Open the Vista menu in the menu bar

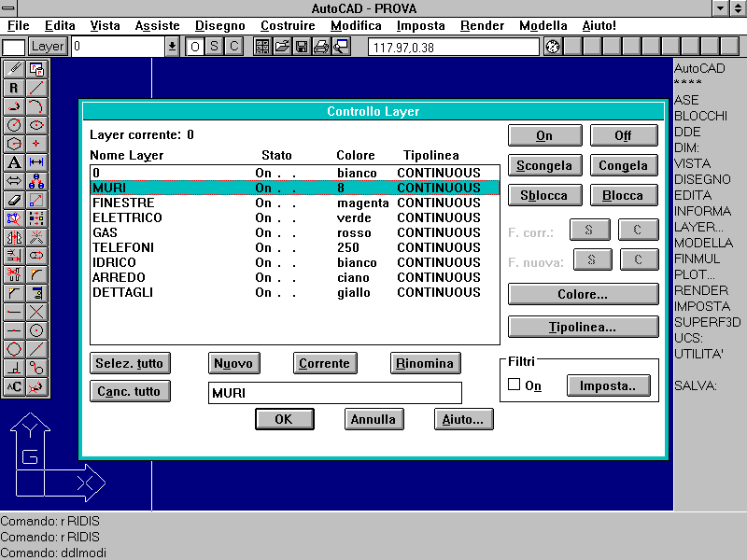pyautogui.click(x=106, y=26)
